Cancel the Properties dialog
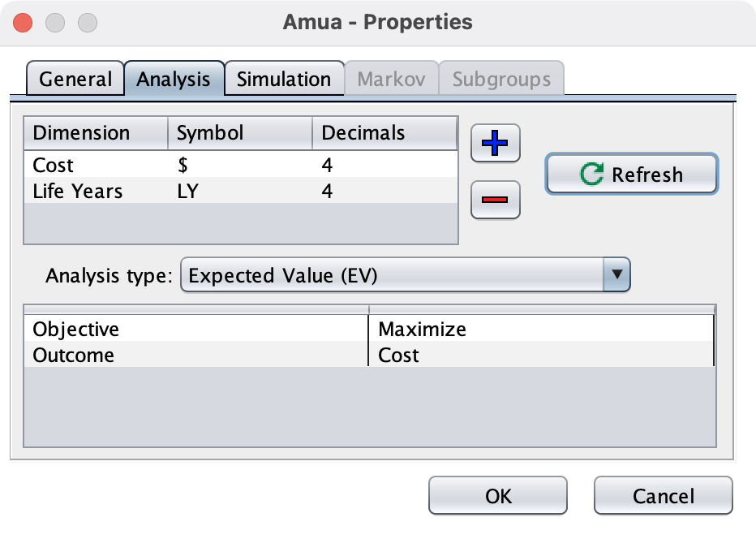Screen dimensions: 756x539 pos(663,495)
